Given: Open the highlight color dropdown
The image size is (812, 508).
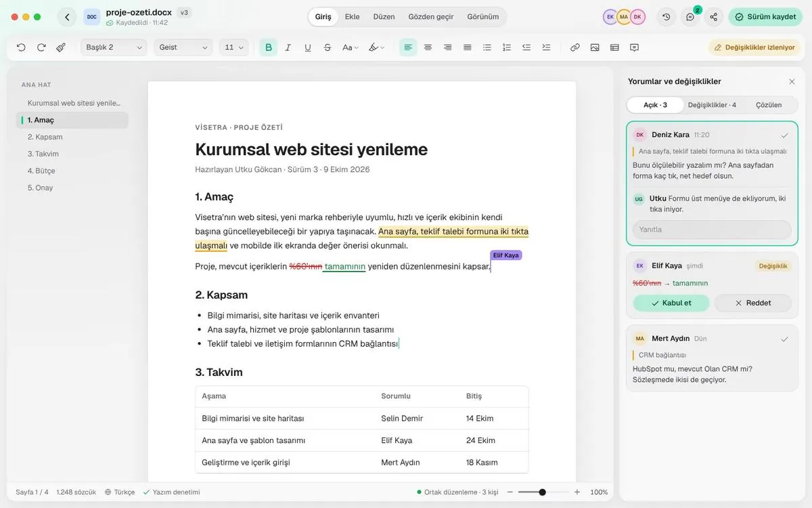Looking at the screenshot, I should click(376, 47).
